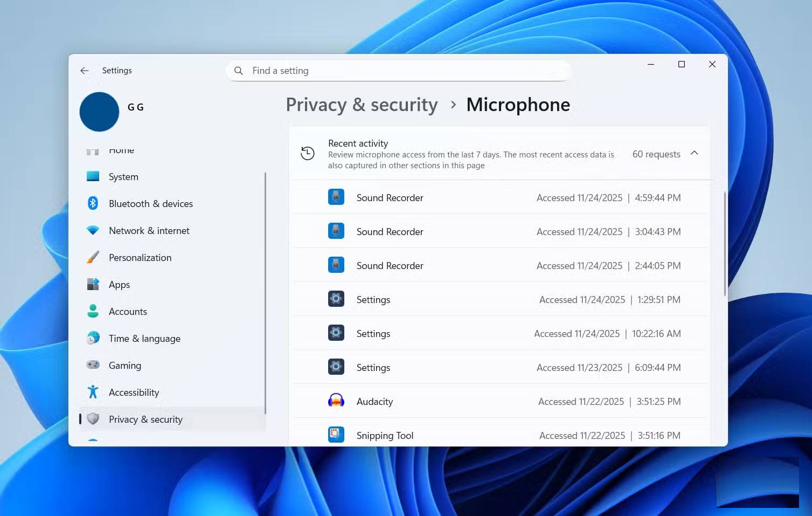The image size is (812, 516).
Task: Select Privacy & security in the sidebar
Action: click(145, 419)
